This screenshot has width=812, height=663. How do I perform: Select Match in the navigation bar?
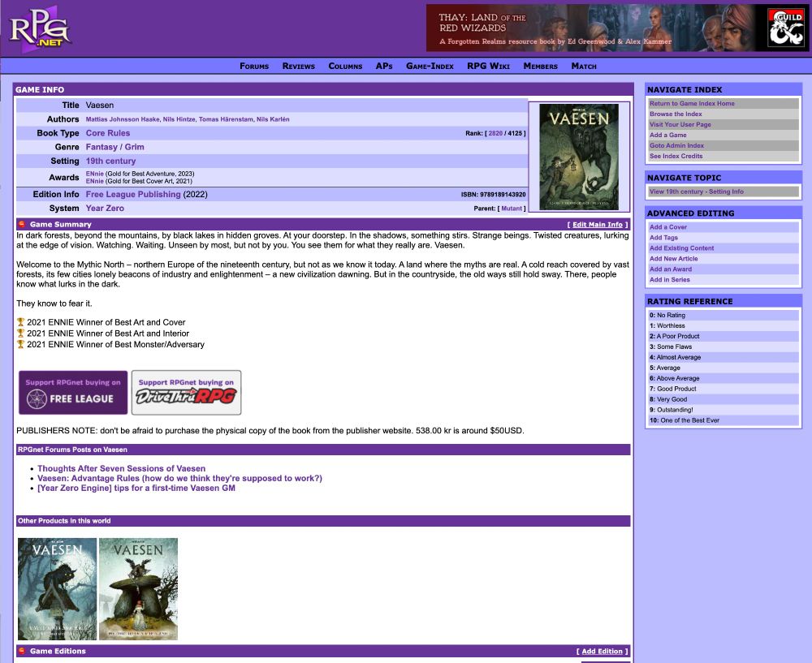point(584,67)
